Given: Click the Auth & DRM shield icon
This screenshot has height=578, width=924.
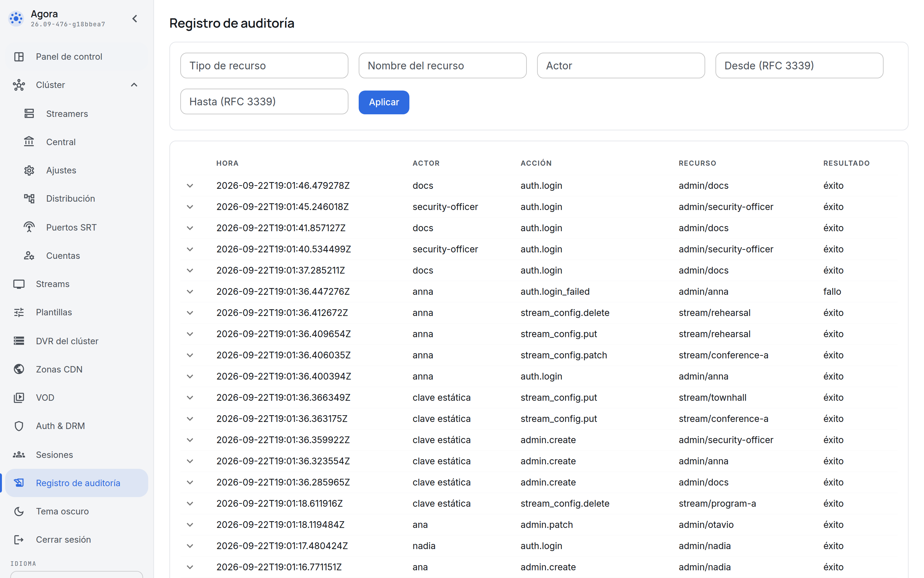Looking at the screenshot, I should pos(19,426).
